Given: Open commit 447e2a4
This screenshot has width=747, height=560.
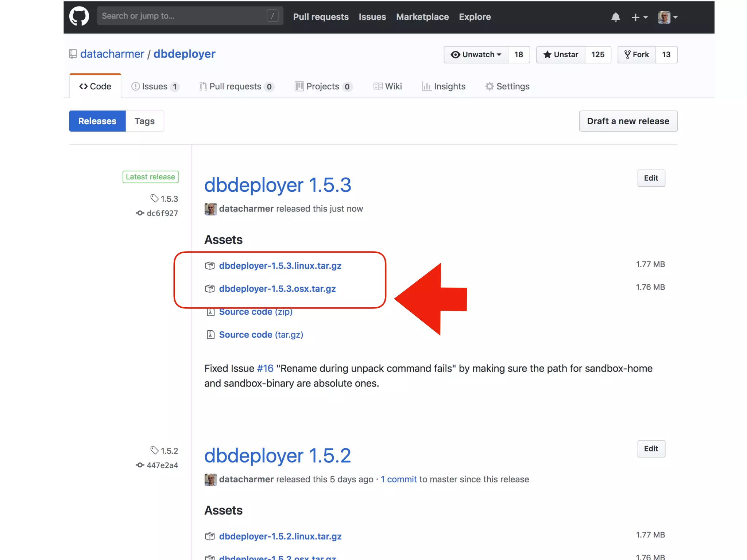Looking at the screenshot, I should coord(162,465).
